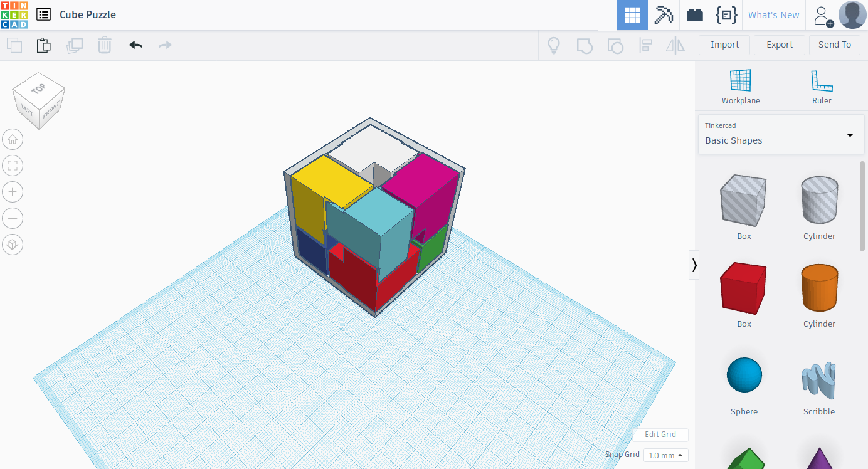Open the Shape Generators script panel
Image resolution: width=868 pixels, height=469 pixels.
pos(726,15)
